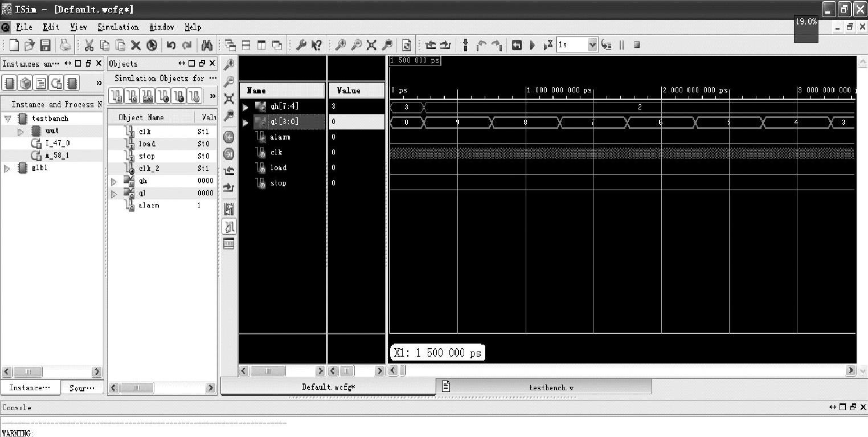Click the Zoom In icon in waveform sidebar
This screenshot has width=868, height=437.
(229, 64)
